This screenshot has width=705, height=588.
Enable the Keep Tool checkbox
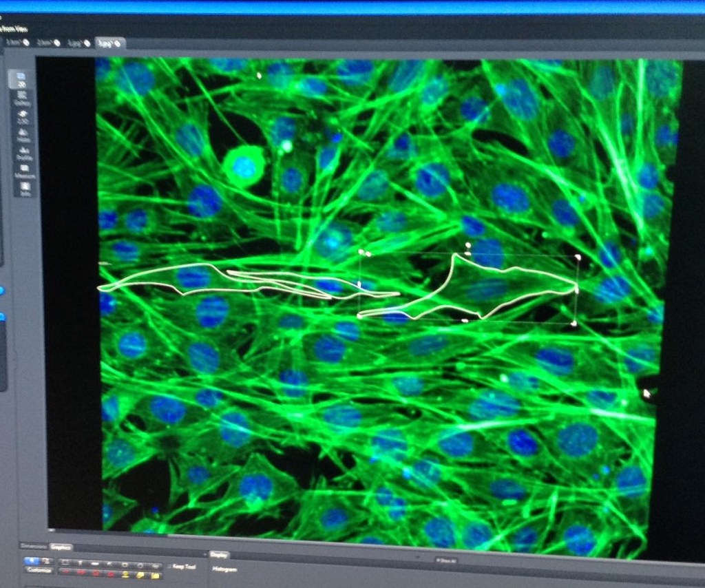click(169, 567)
